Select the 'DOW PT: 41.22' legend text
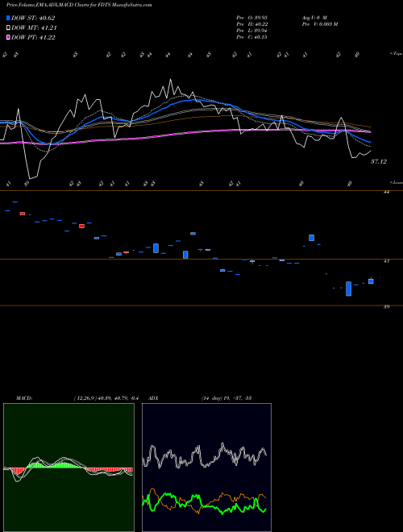 [33, 37]
